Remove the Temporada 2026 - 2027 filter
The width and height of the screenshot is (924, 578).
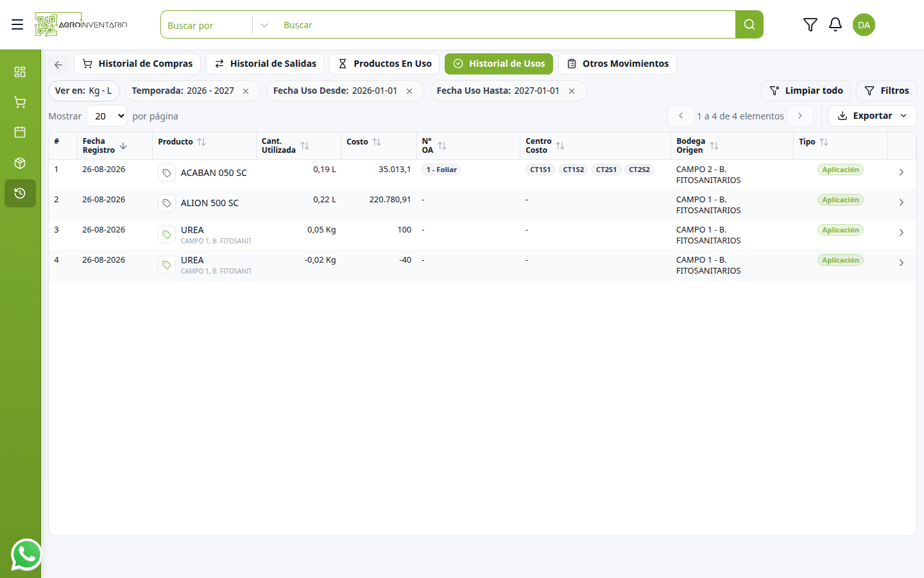[x=246, y=91]
